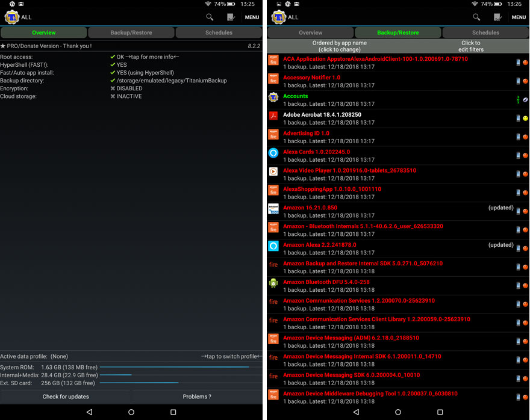Open 'Amazon Device Middleware Debugging Tool' entry
This screenshot has height=420, width=530.
pyautogui.click(x=398, y=397)
